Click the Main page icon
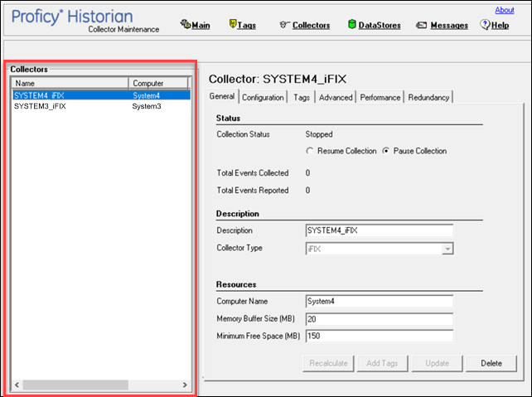The height and width of the screenshot is (397, 532). (x=186, y=24)
